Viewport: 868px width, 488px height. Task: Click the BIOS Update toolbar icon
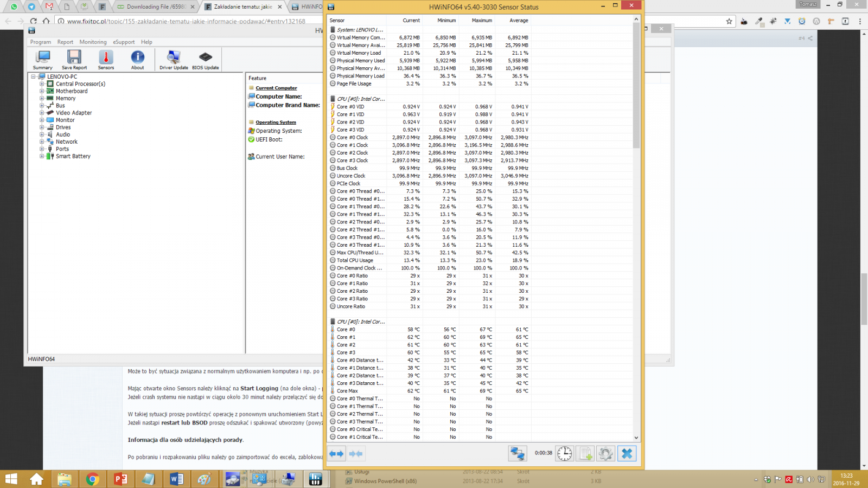click(205, 60)
